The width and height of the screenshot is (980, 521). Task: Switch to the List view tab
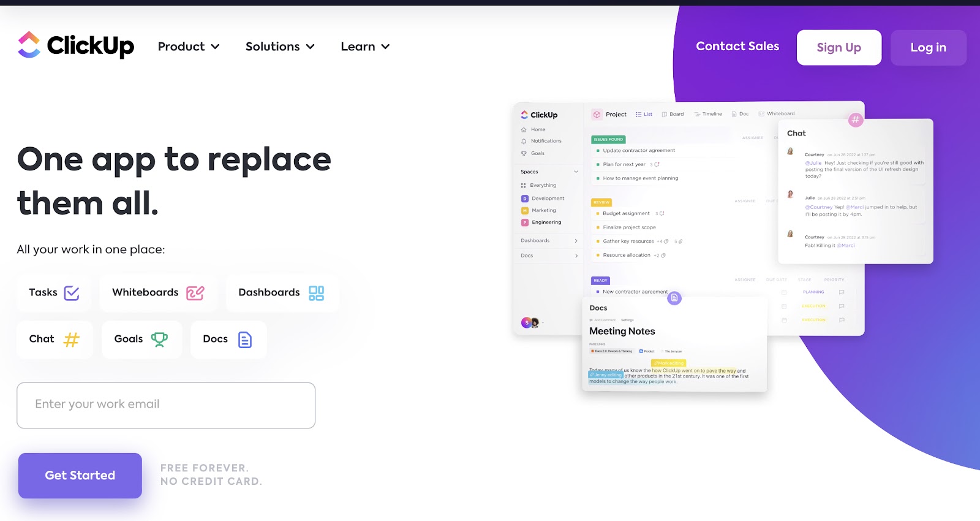[x=644, y=115]
